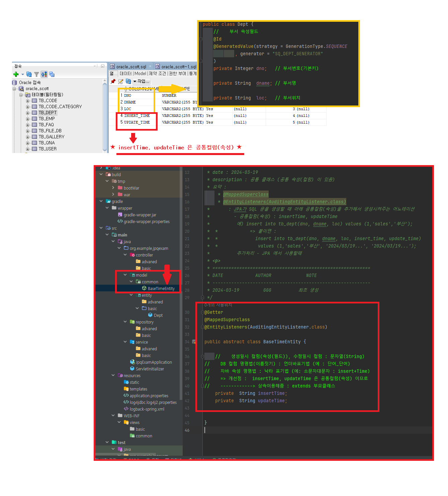Viewport: 448px width, 496px height.
Task: Click the green plus new connection icon
Action: click(x=16, y=74)
